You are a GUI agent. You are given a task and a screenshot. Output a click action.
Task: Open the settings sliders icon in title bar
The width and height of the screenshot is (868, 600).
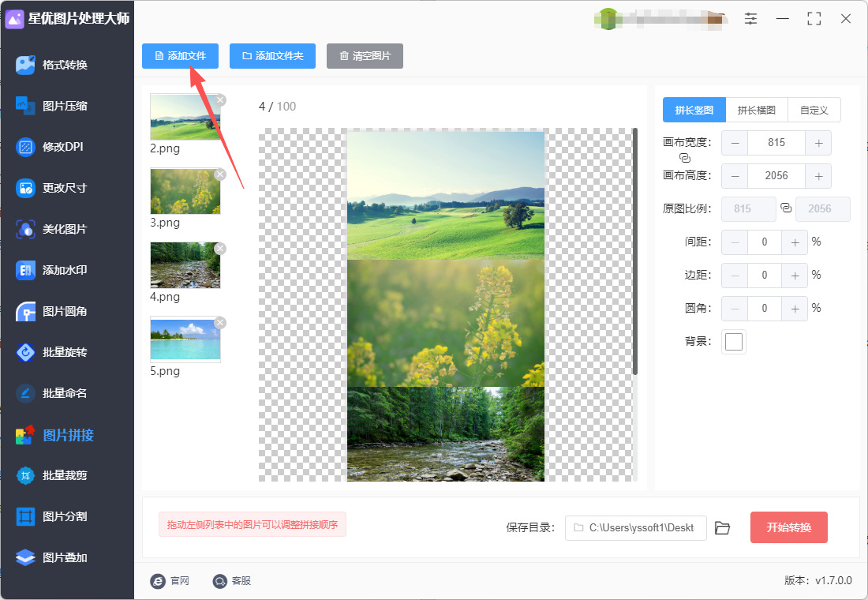pos(750,19)
